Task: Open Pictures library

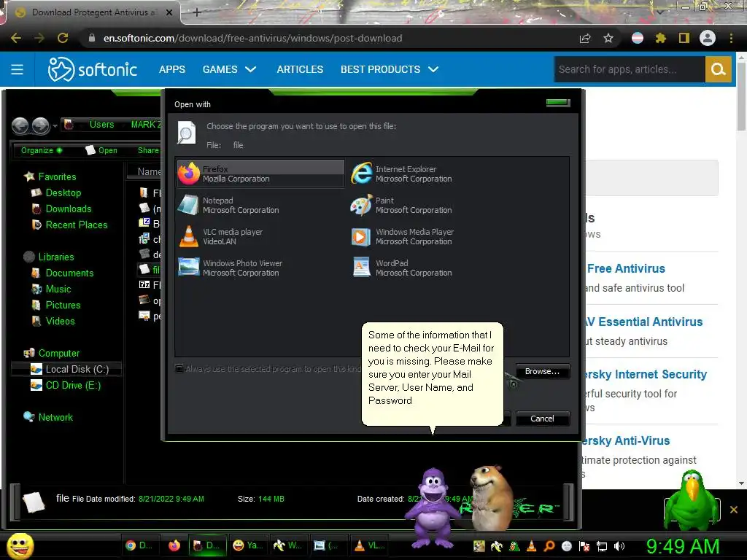Action: click(x=63, y=305)
